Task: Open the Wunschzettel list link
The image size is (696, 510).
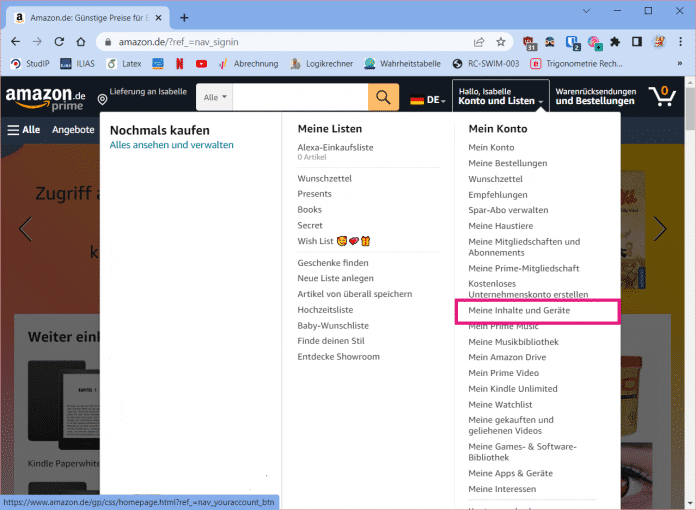Action: pos(324,178)
